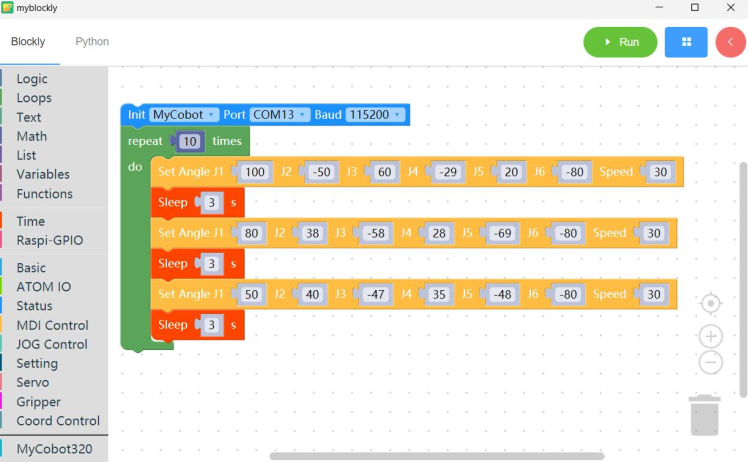The height and width of the screenshot is (462, 748).
Task: Zoom in with the plus icon
Action: (711, 336)
